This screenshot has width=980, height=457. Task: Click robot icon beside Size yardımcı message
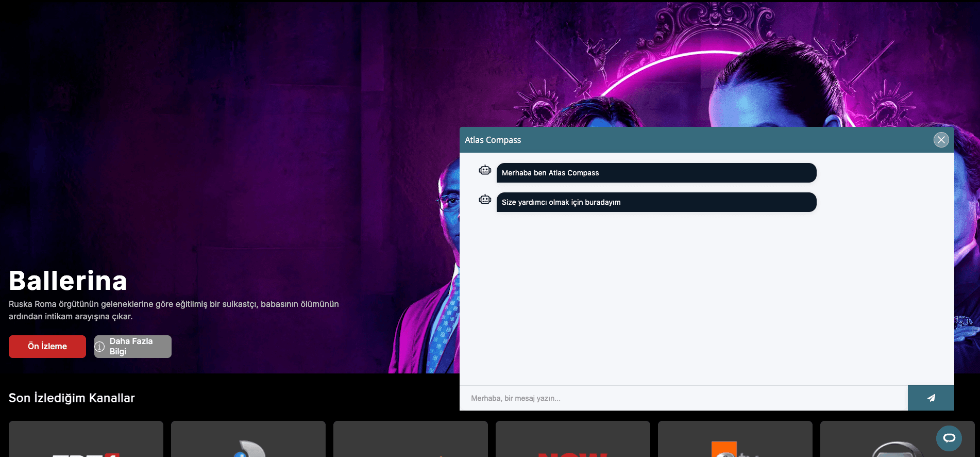pyautogui.click(x=485, y=200)
